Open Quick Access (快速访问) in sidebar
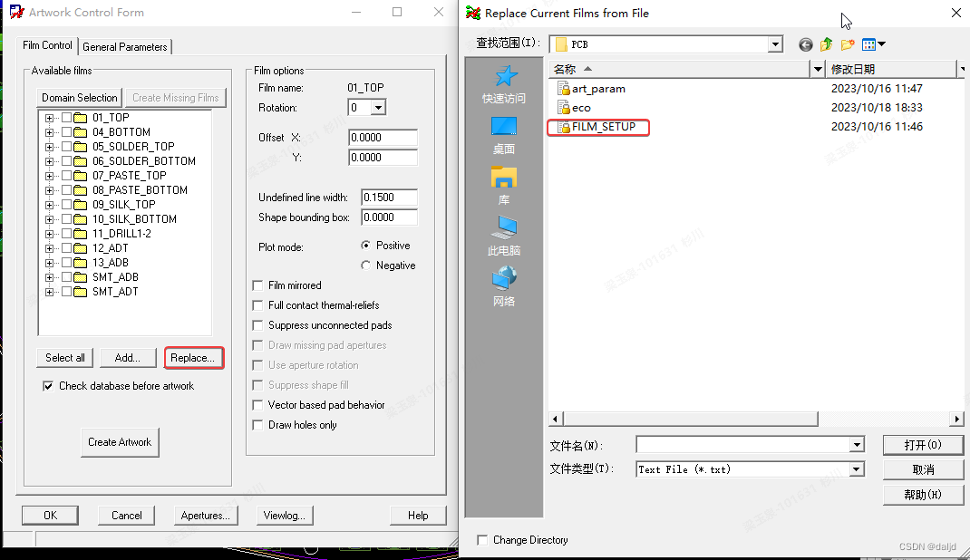Screen dimensions: 970x560 coord(504,84)
